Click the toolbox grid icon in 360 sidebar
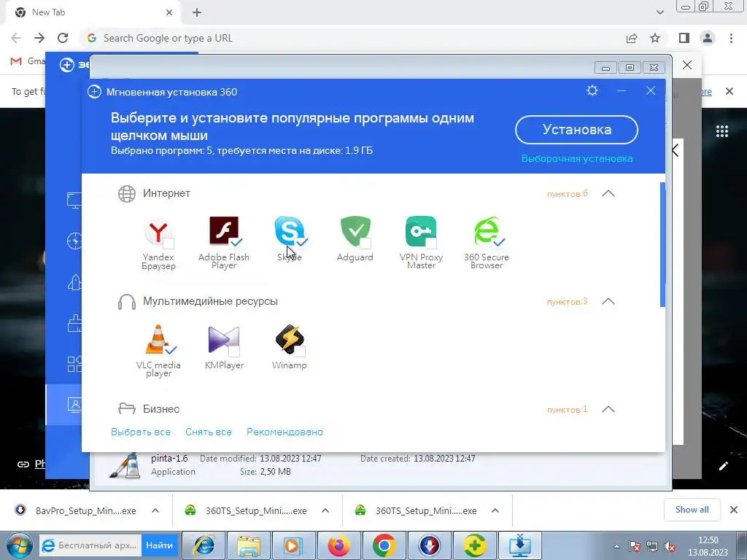 point(74,365)
